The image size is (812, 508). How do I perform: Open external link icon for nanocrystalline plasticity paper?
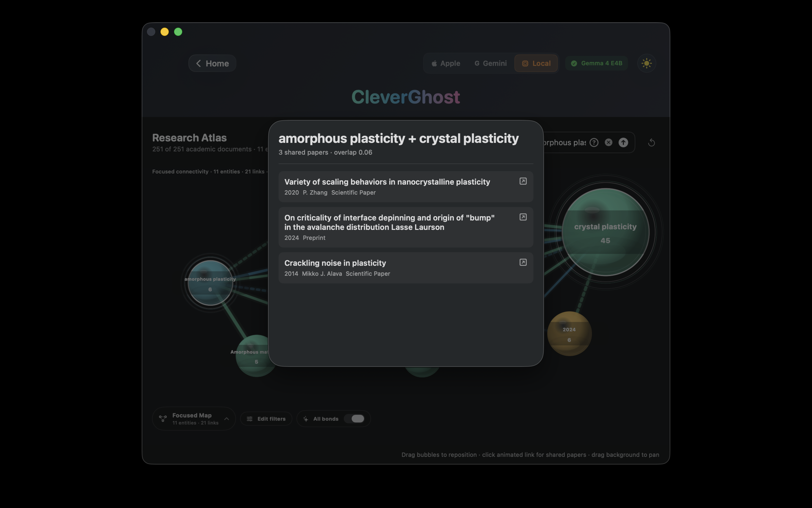point(523,181)
